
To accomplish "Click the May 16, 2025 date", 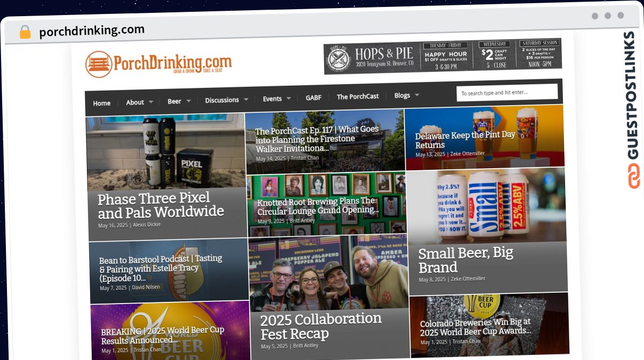I will (113, 225).
